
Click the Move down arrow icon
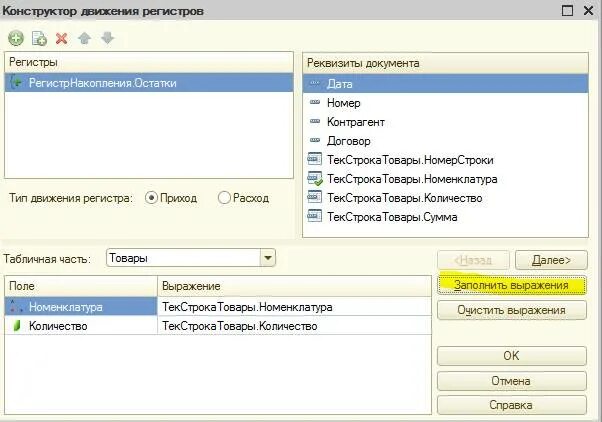click(x=108, y=38)
